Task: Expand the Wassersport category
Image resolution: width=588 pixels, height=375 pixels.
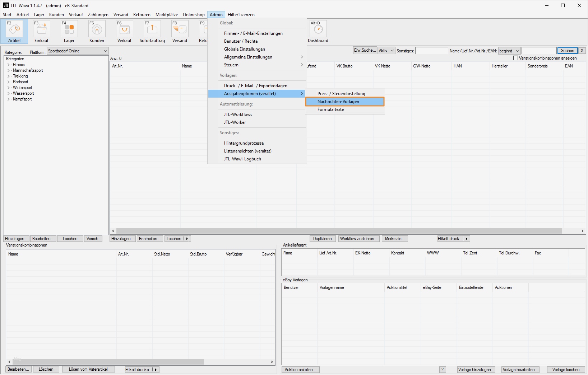Action: point(9,93)
